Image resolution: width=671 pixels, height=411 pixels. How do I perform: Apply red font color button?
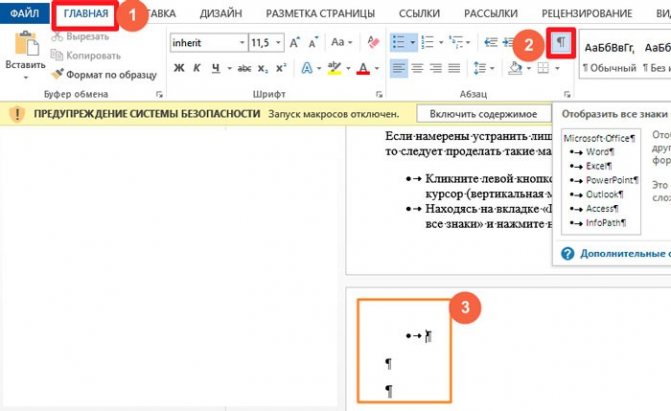coord(363,68)
